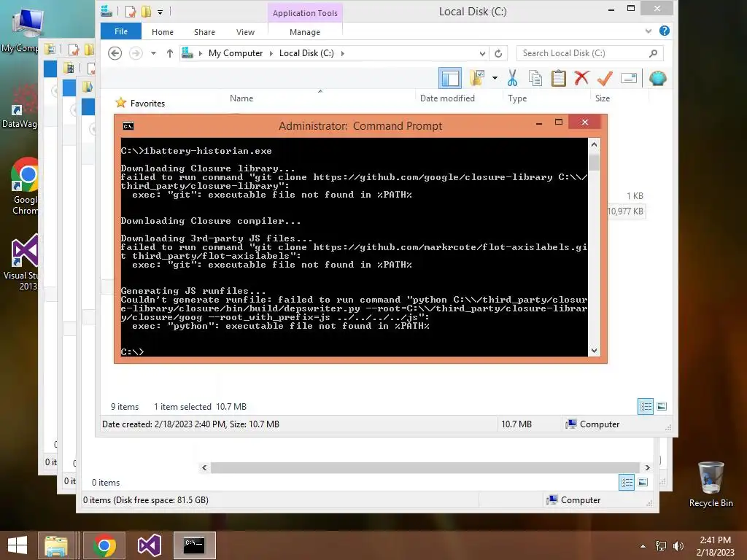Click the Copy pages icon in toolbar

535,78
